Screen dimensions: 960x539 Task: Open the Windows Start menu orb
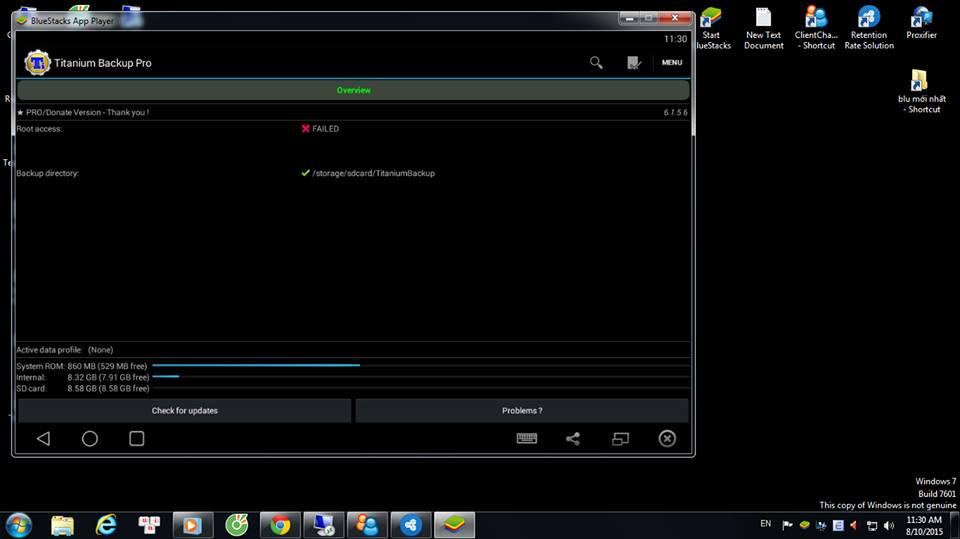tap(19, 525)
